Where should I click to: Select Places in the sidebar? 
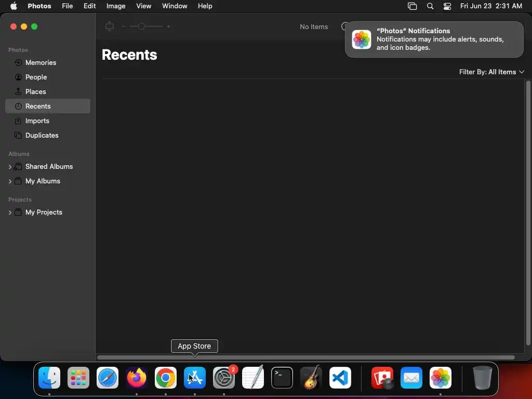[47, 91]
